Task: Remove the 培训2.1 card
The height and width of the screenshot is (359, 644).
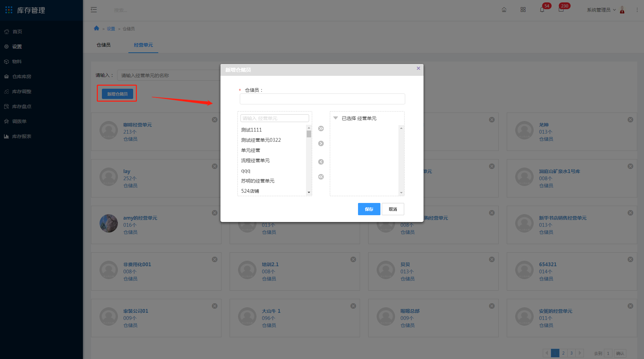Action: tap(353, 259)
